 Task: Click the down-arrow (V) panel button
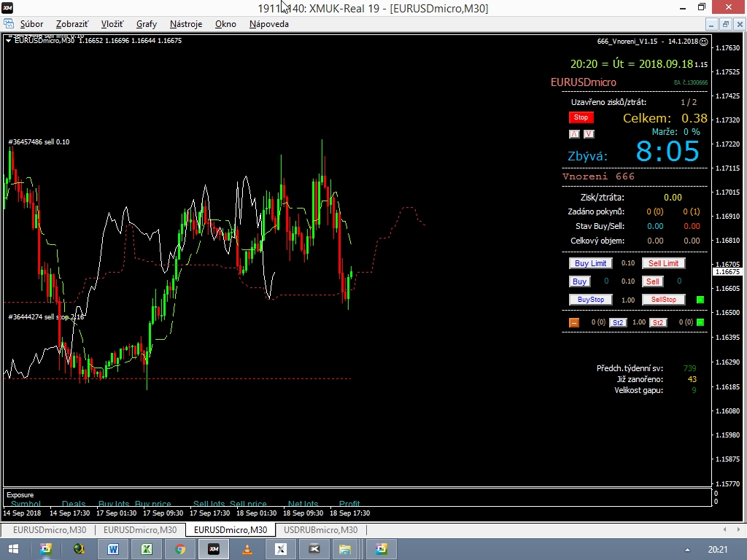pos(589,134)
